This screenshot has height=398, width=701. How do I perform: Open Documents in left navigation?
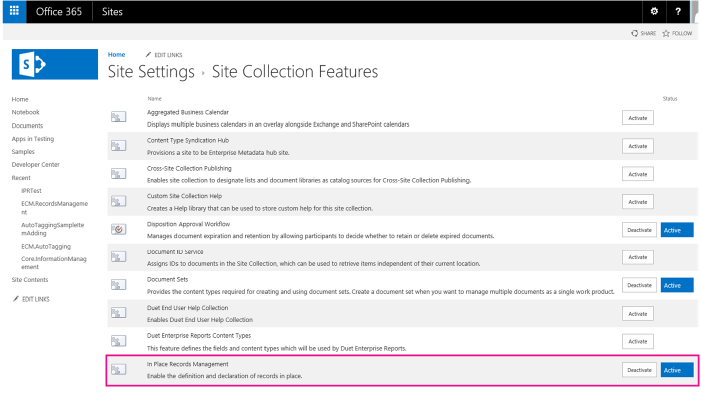tap(27, 126)
